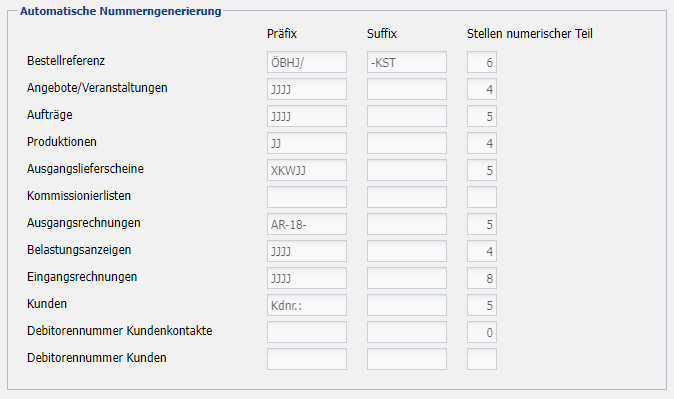Select the Bestellreferenz suffix field containing -KST
The height and width of the screenshot is (399, 674).
(x=407, y=62)
